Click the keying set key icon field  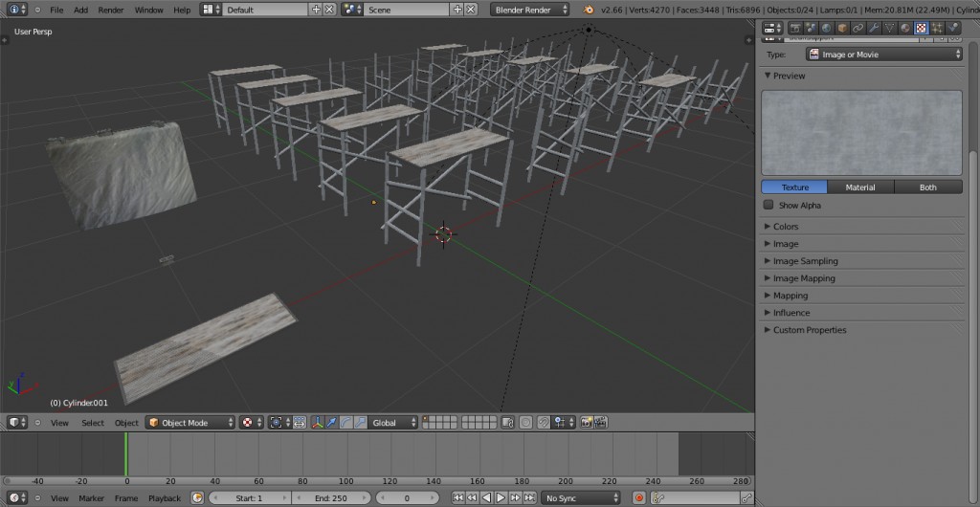point(695,497)
